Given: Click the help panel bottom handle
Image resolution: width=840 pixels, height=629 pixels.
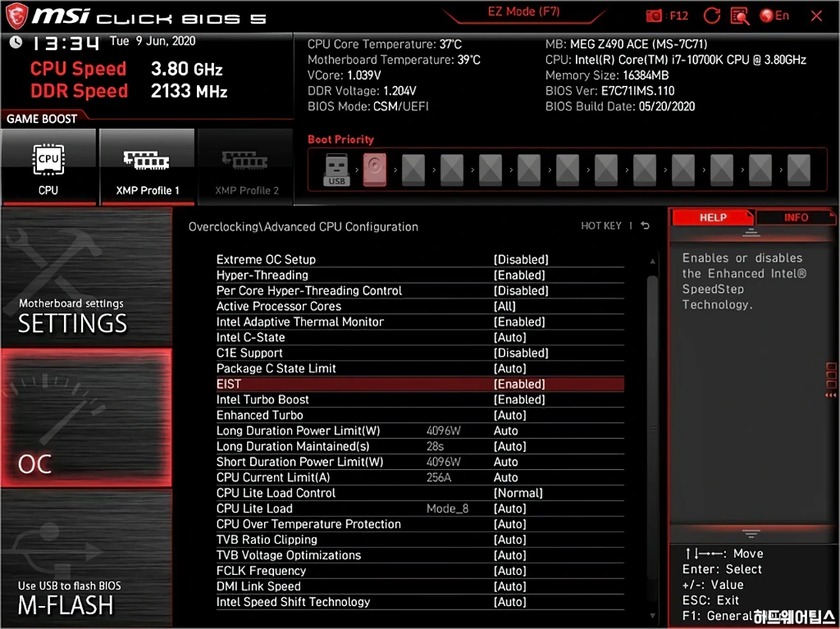Looking at the screenshot, I should (751, 534).
